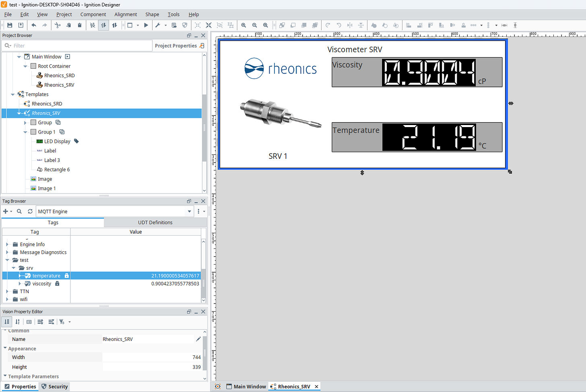
Task: Click the Undo arrow icon
Action: [x=34, y=25]
